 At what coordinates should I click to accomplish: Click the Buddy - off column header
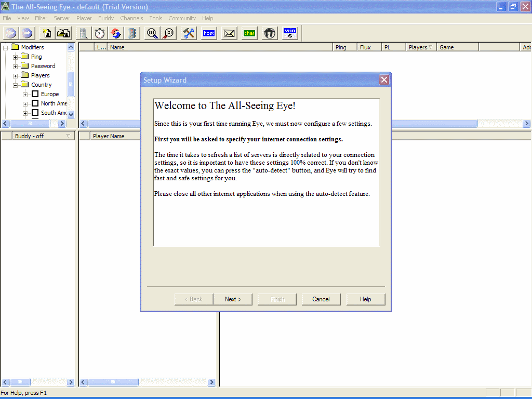tap(44, 136)
